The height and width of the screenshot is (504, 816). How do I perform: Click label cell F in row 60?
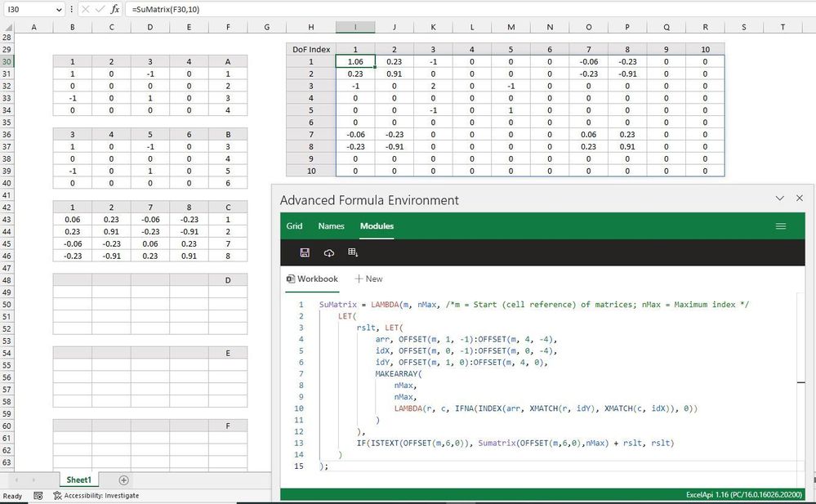tap(228, 426)
